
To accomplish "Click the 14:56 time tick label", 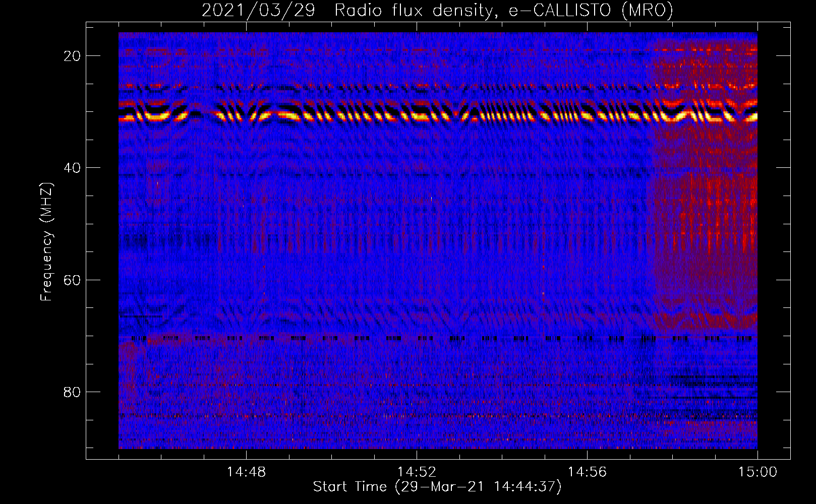I will coord(587,472).
